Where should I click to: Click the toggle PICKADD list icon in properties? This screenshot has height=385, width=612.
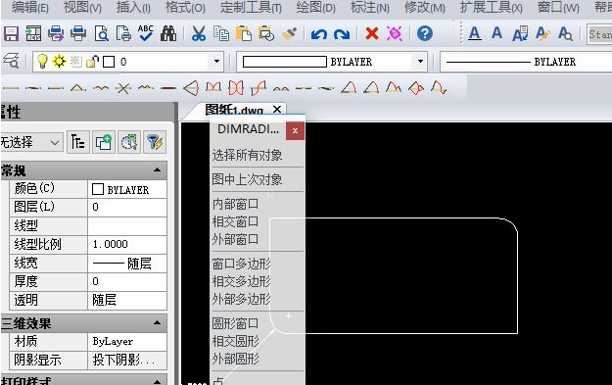coord(78,142)
